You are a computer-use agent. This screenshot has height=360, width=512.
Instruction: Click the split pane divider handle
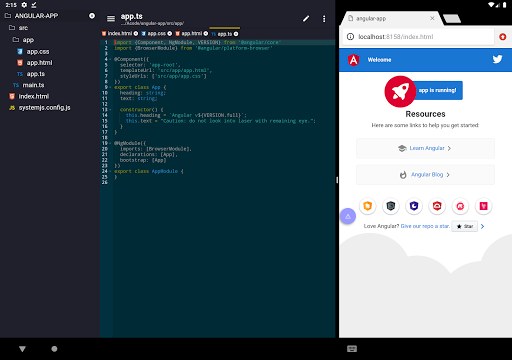click(337, 180)
